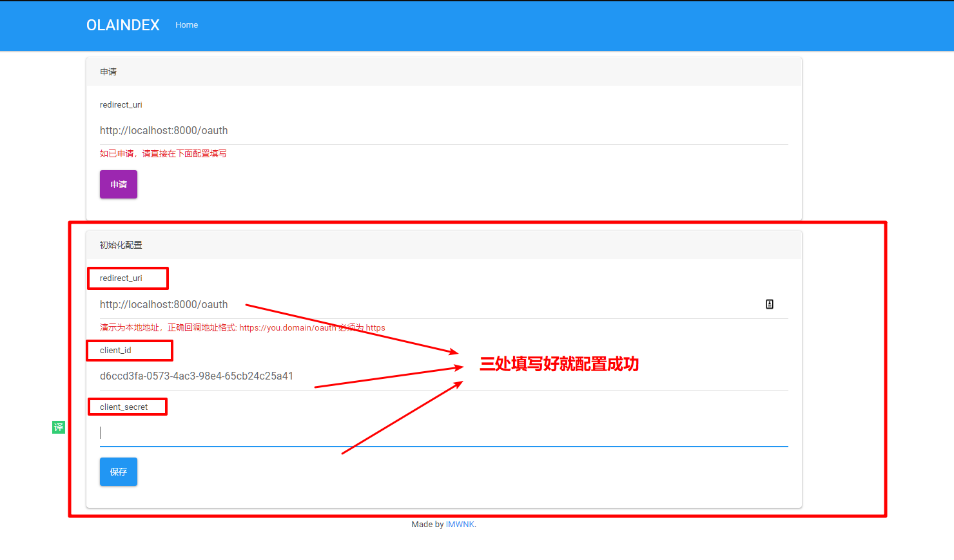Image resolution: width=954 pixels, height=560 pixels.
Task: Click the client_secret label
Action: tap(124, 407)
